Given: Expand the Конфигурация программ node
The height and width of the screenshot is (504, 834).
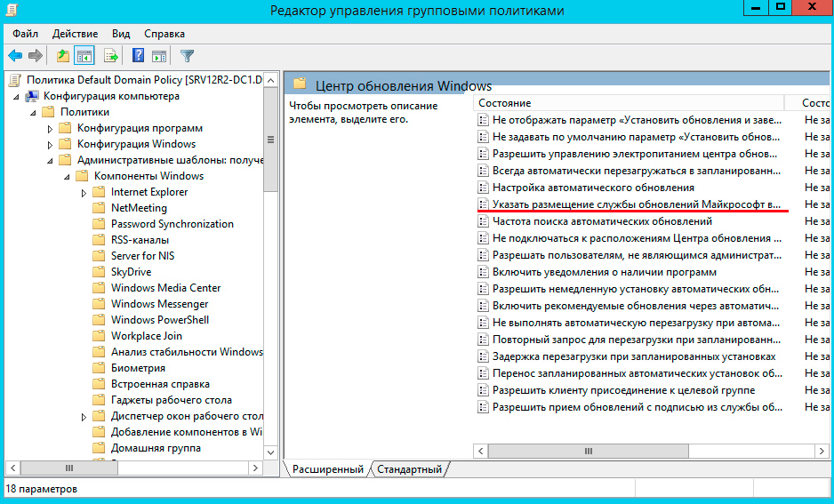Looking at the screenshot, I should [50, 129].
